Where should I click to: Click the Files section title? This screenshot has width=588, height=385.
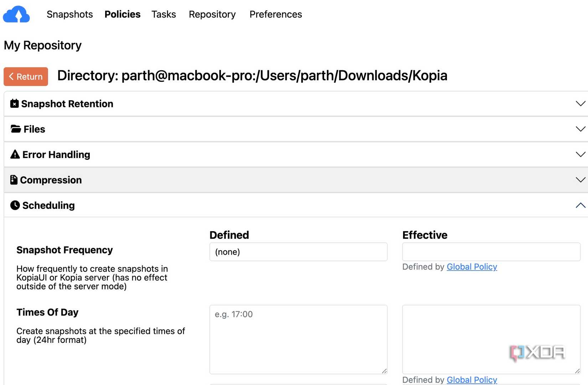click(34, 129)
